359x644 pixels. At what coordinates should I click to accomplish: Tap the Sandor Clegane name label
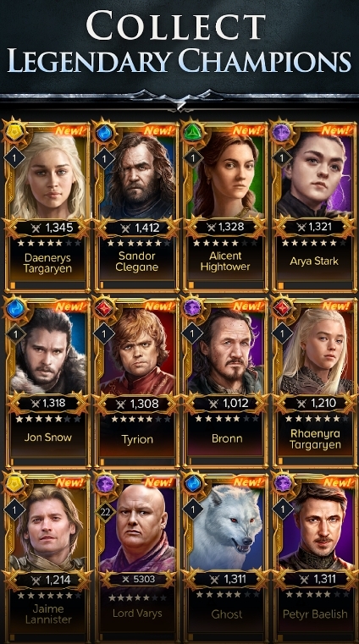[x=137, y=261]
